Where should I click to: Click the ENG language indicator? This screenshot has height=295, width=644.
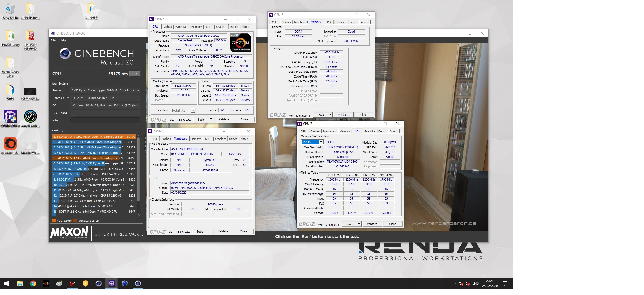(x=476, y=283)
